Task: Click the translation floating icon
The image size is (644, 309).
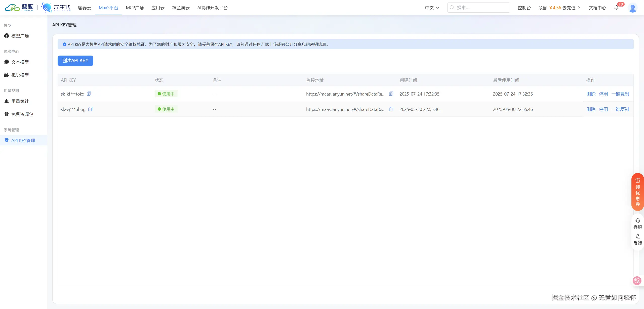Action: [637, 281]
